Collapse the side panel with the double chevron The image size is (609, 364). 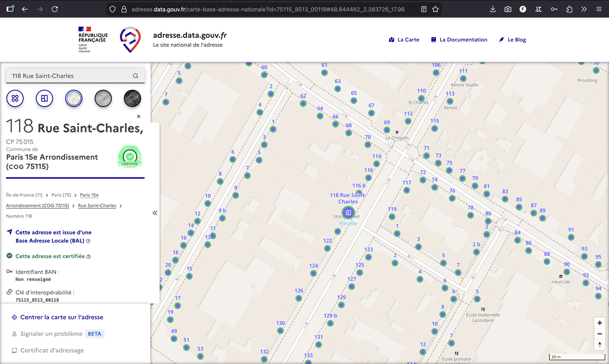(x=155, y=213)
